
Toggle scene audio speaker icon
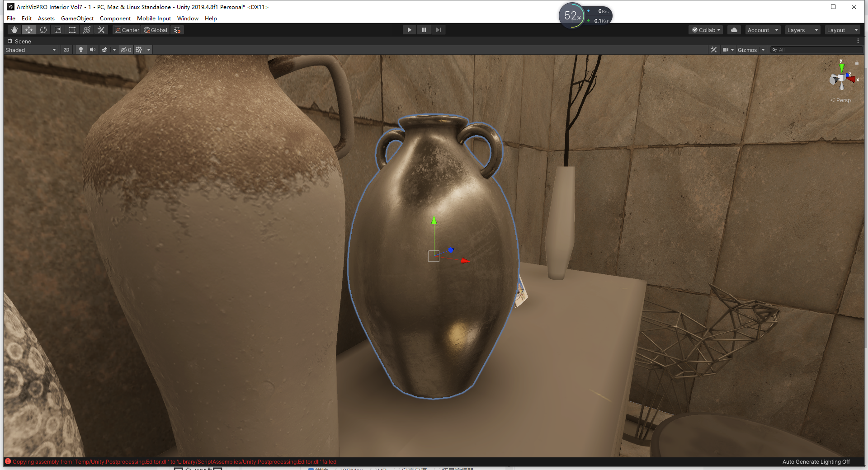click(x=93, y=50)
